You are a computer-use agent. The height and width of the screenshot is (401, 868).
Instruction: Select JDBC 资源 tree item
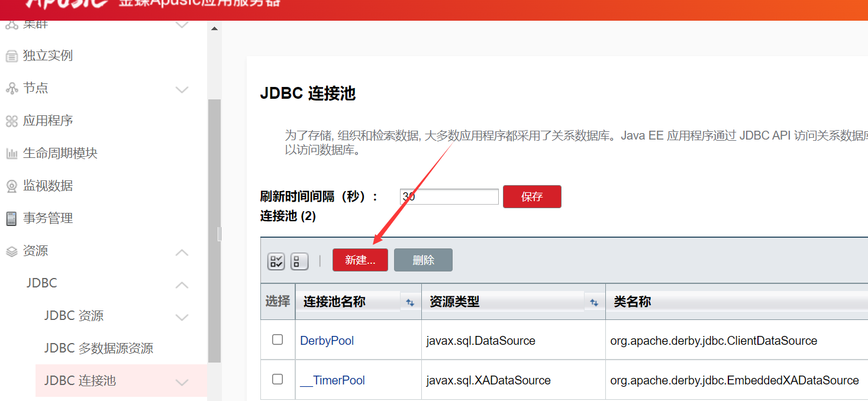[x=74, y=316]
